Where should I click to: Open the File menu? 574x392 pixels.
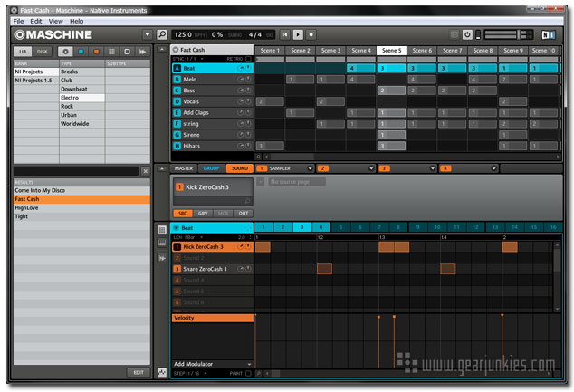(x=18, y=21)
